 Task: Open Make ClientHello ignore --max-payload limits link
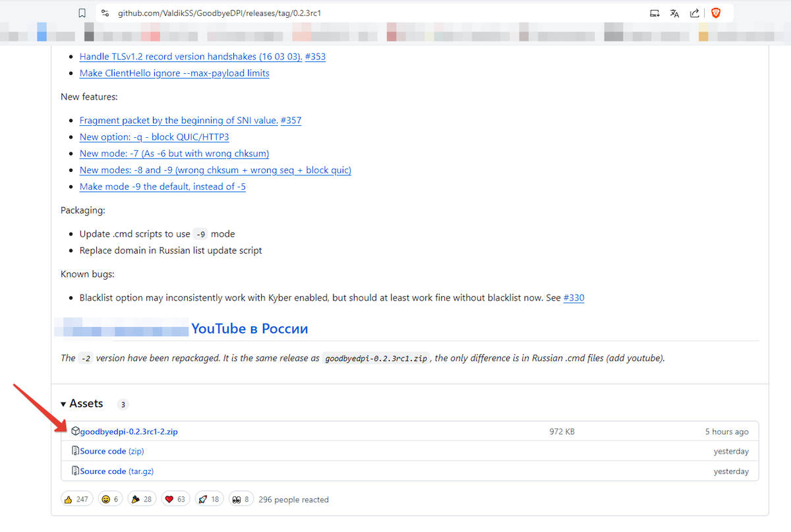coord(174,73)
